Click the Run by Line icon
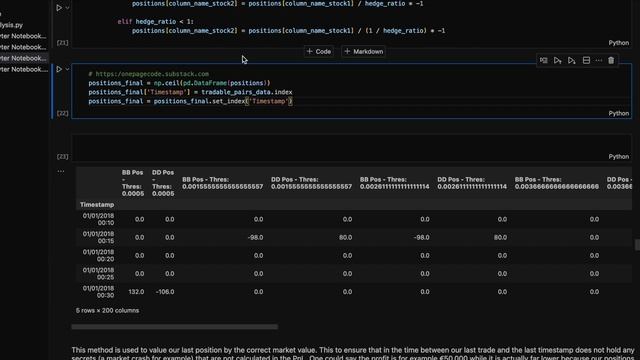The image size is (640, 360). coord(543,60)
